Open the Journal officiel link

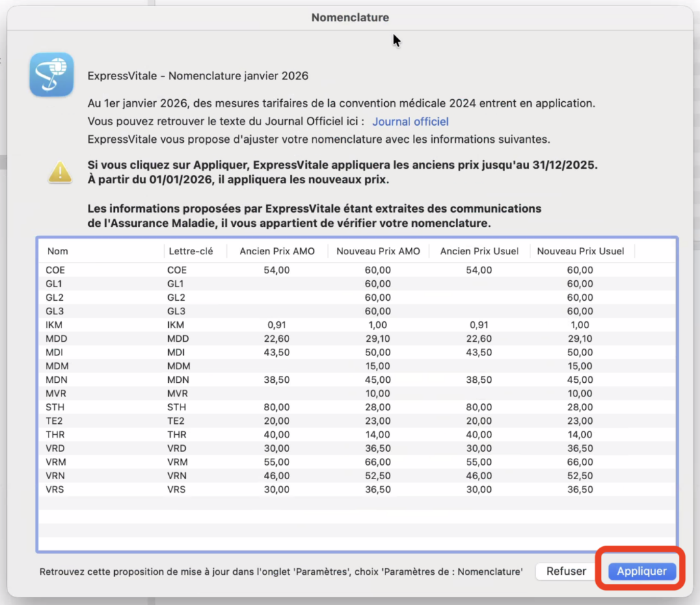(410, 122)
